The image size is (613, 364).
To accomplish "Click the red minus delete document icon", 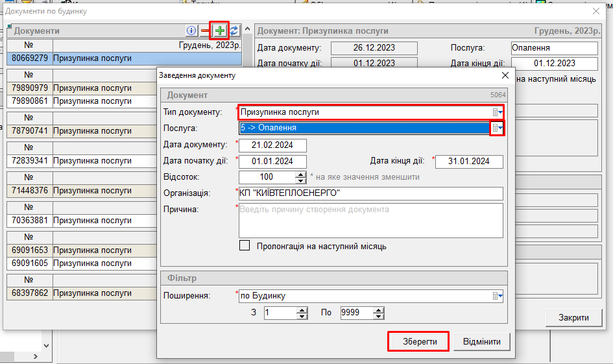I will pyautogui.click(x=205, y=30).
